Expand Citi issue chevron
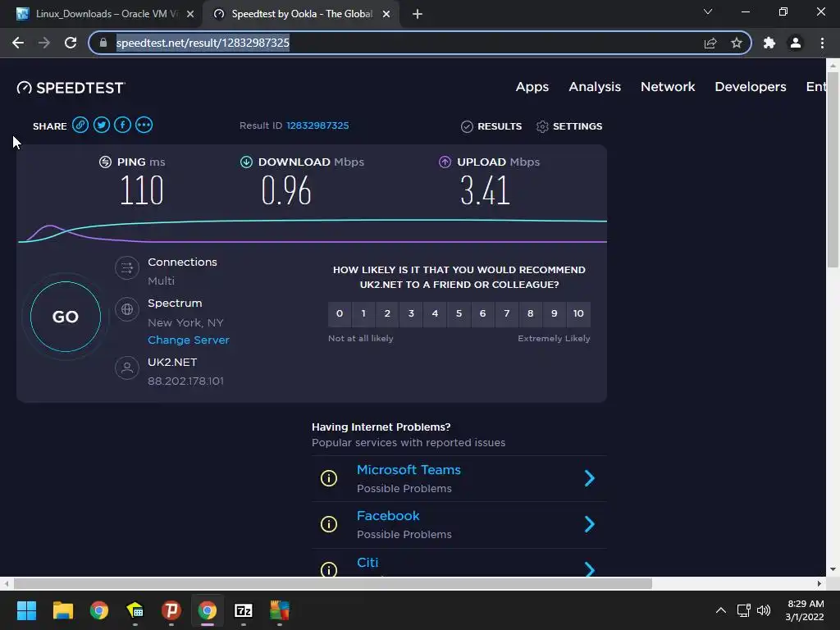This screenshot has width=840, height=630. coord(589,569)
